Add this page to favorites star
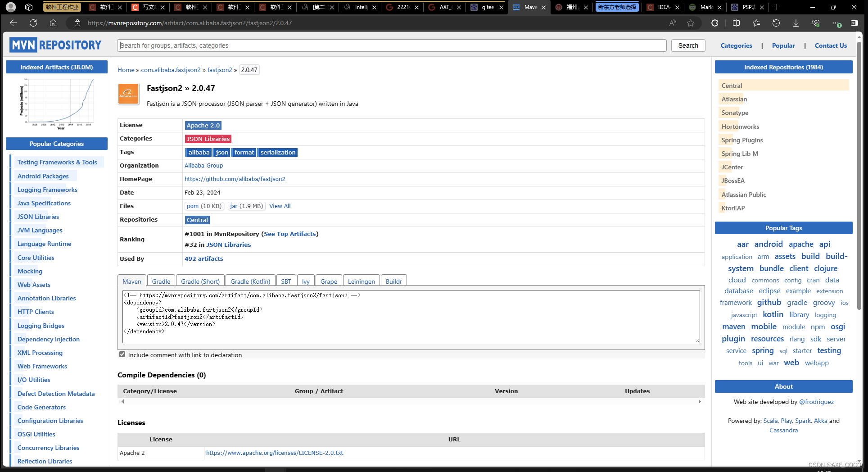Viewport: 868px width, 472px height. (691, 23)
